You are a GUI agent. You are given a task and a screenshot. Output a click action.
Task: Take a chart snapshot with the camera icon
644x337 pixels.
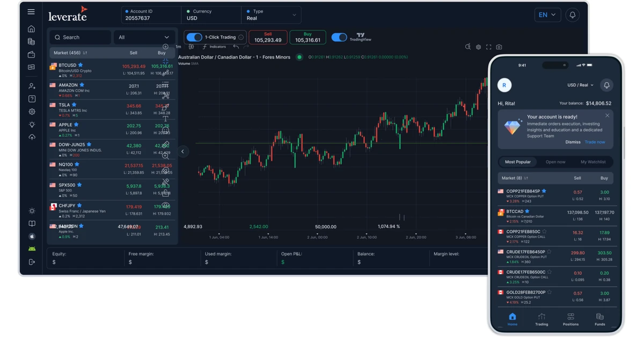tap(499, 47)
